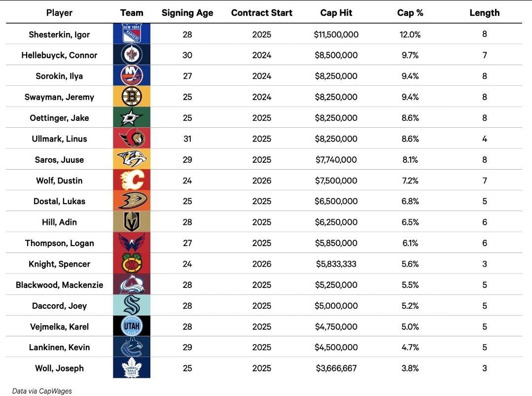Click the Contract Start column header
Screen dimensions: 532x396
[x=261, y=13]
